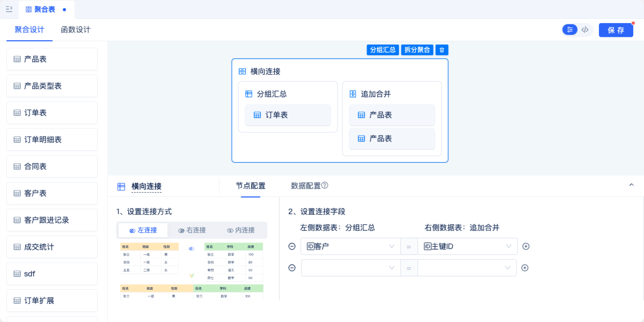This screenshot has width=644, height=322.
Task: Open the 节点配置 tab
Action: pyautogui.click(x=251, y=186)
